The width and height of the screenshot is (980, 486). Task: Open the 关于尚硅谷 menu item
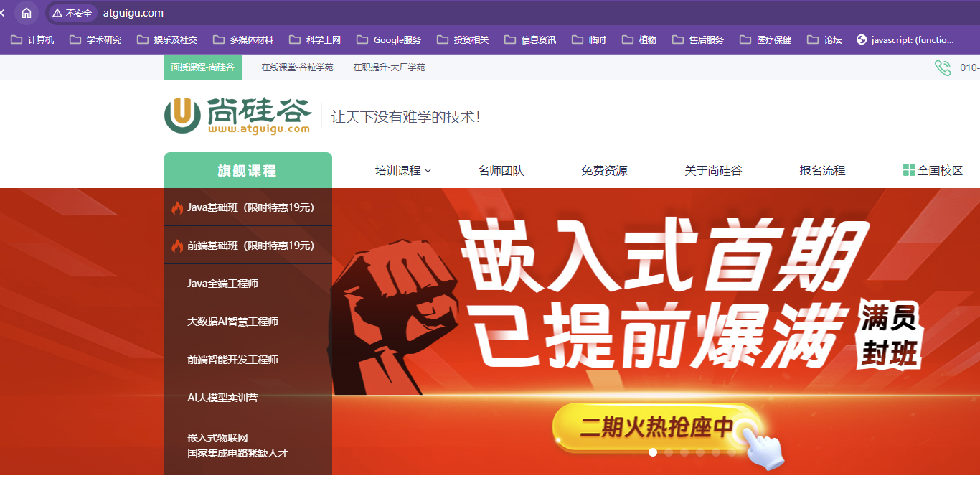click(x=713, y=170)
